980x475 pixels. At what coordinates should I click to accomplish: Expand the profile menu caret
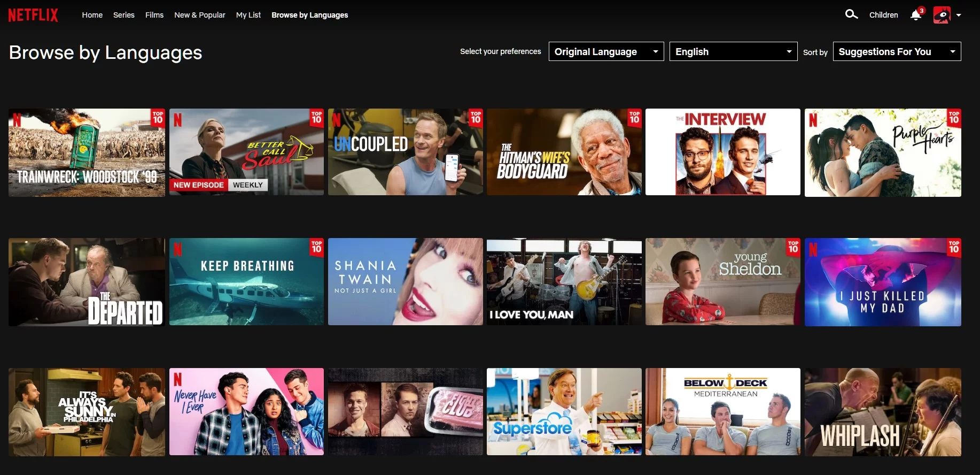(x=959, y=15)
